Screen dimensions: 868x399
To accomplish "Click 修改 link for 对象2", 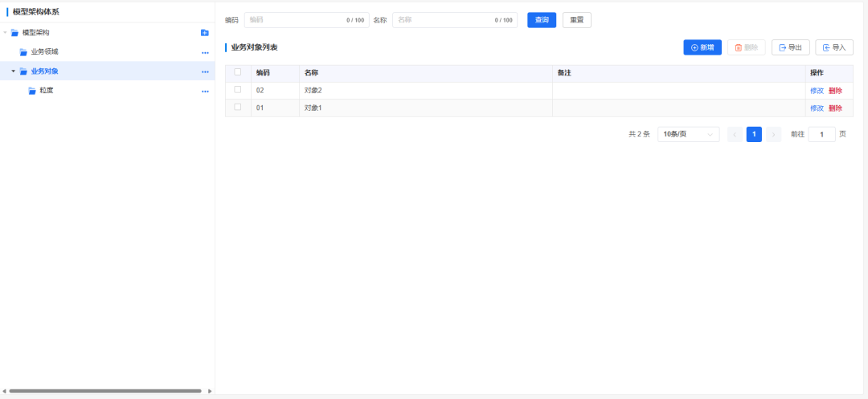I will click(817, 91).
